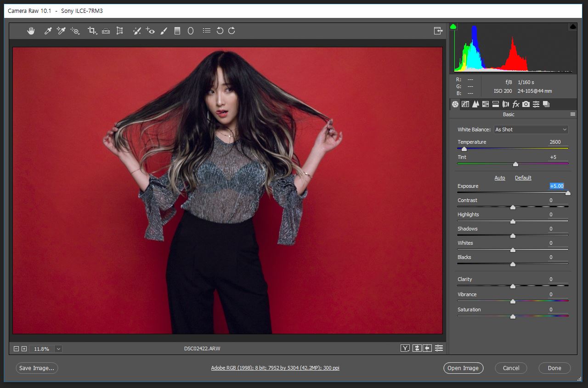Select the Adjustment Brush tool
The width and height of the screenshot is (588, 388).
[164, 31]
